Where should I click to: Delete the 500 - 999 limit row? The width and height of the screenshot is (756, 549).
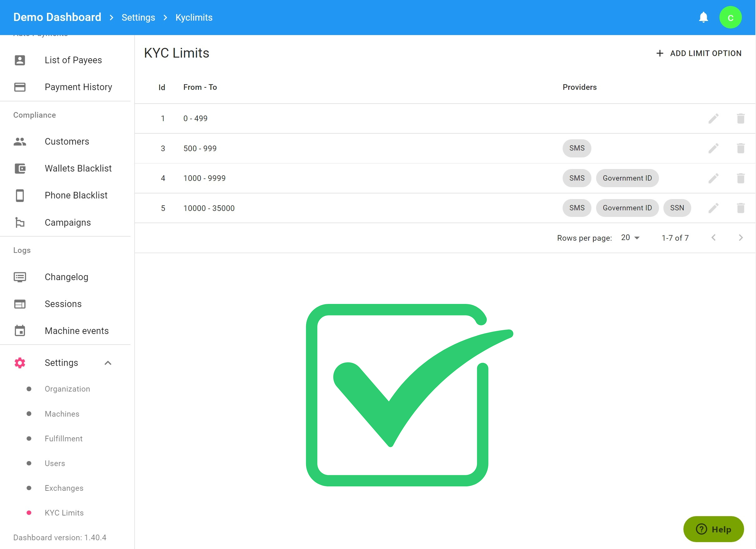pos(740,148)
